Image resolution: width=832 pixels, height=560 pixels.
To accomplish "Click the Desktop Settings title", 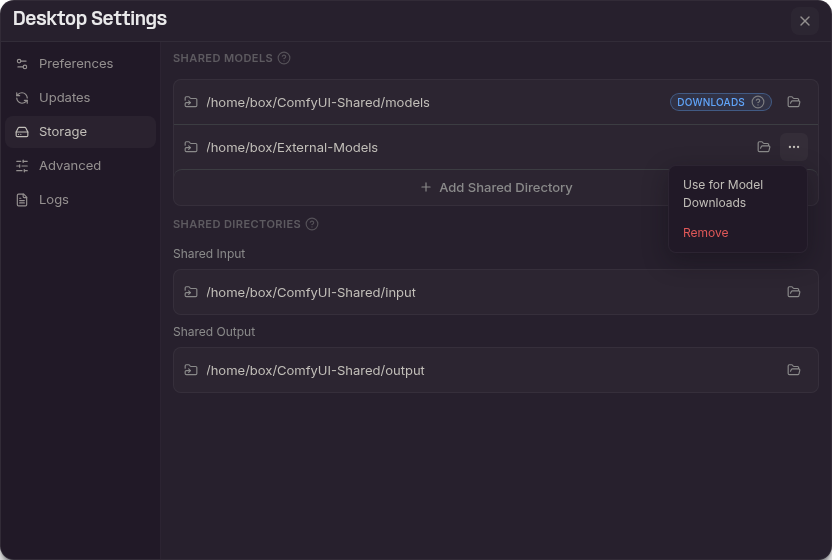I will pos(90,19).
